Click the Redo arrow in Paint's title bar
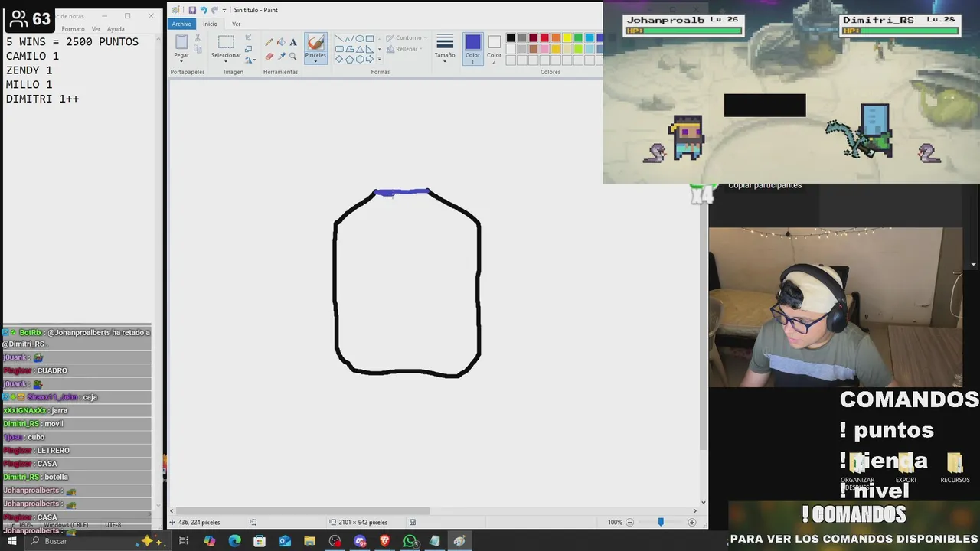 click(215, 10)
